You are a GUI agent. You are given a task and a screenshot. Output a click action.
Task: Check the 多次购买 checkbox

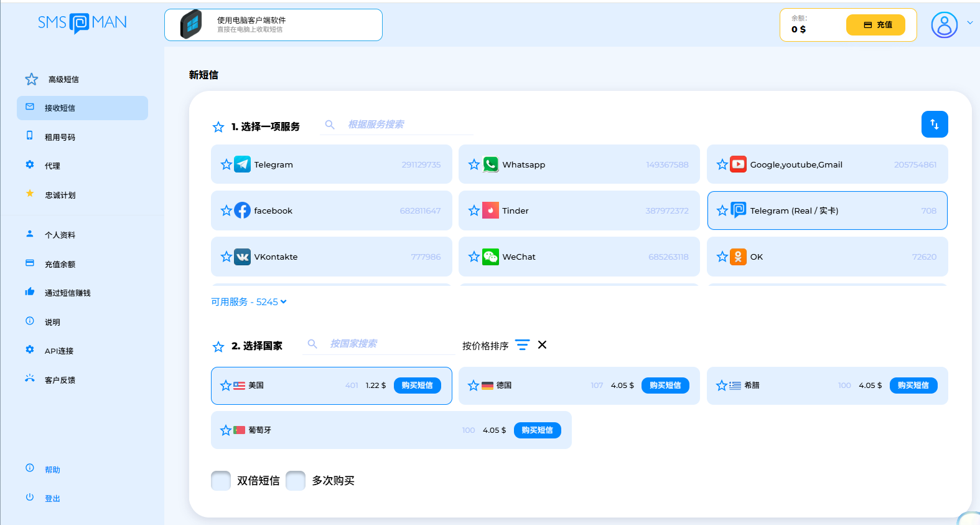(x=296, y=481)
